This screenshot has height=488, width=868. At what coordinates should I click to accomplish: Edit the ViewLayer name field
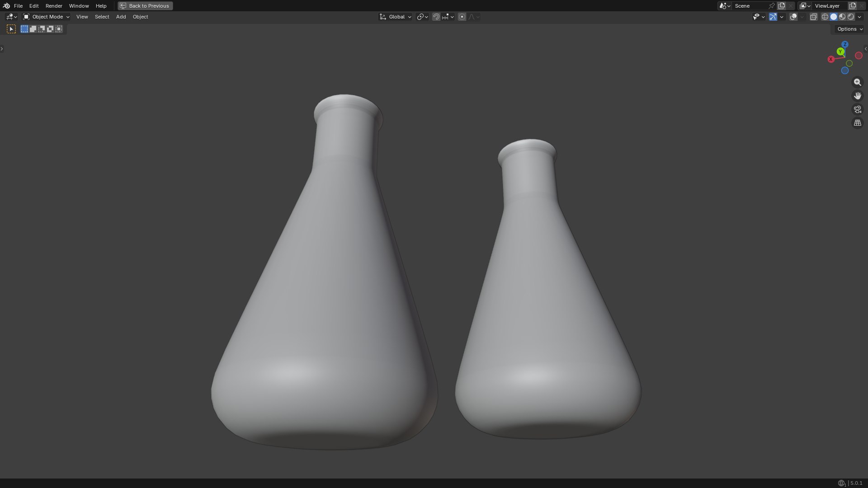click(x=830, y=6)
